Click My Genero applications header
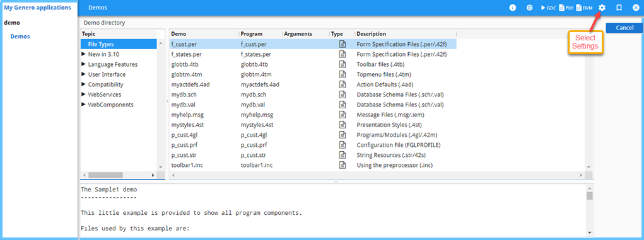This screenshot has width=644, height=240. click(x=37, y=8)
